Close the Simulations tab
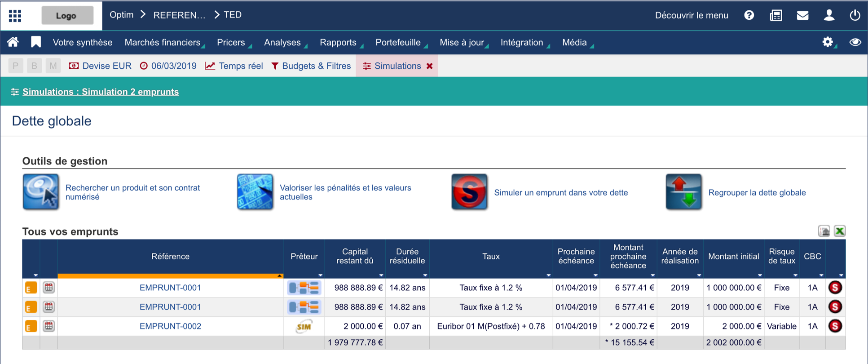The image size is (868, 364). (x=430, y=66)
